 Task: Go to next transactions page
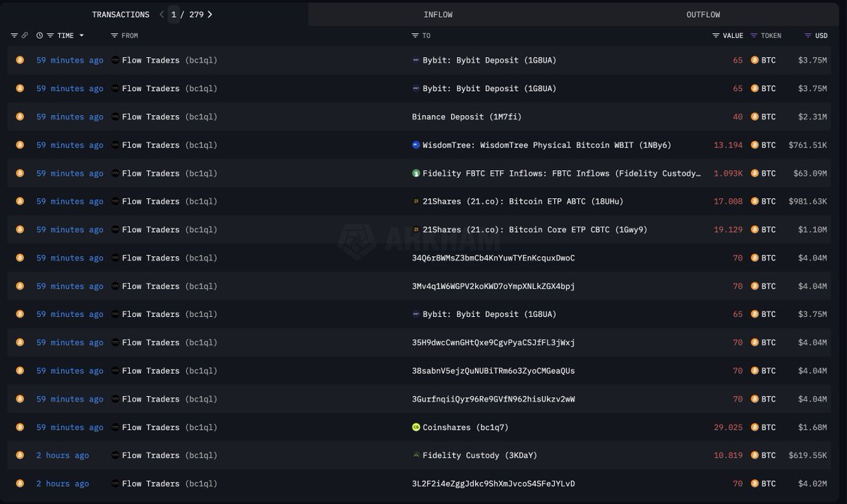210,14
